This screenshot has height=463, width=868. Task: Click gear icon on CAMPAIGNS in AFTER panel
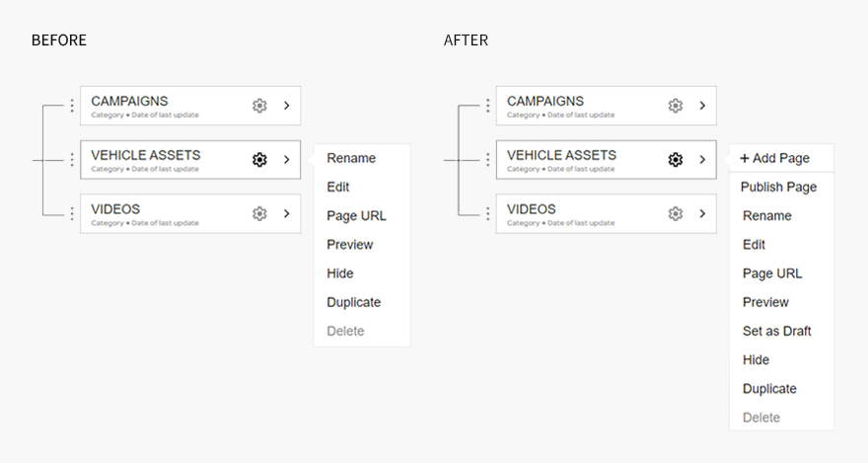[x=676, y=106]
